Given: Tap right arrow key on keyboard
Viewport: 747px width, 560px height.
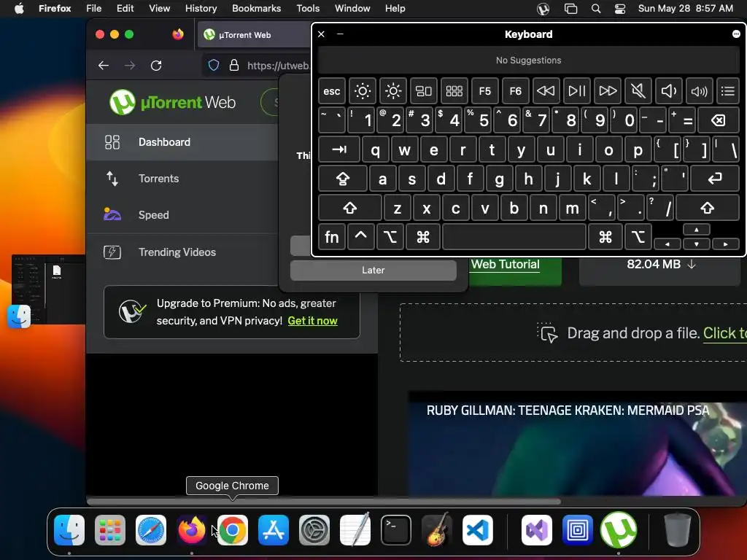Looking at the screenshot, I should (x=726, y=244).
